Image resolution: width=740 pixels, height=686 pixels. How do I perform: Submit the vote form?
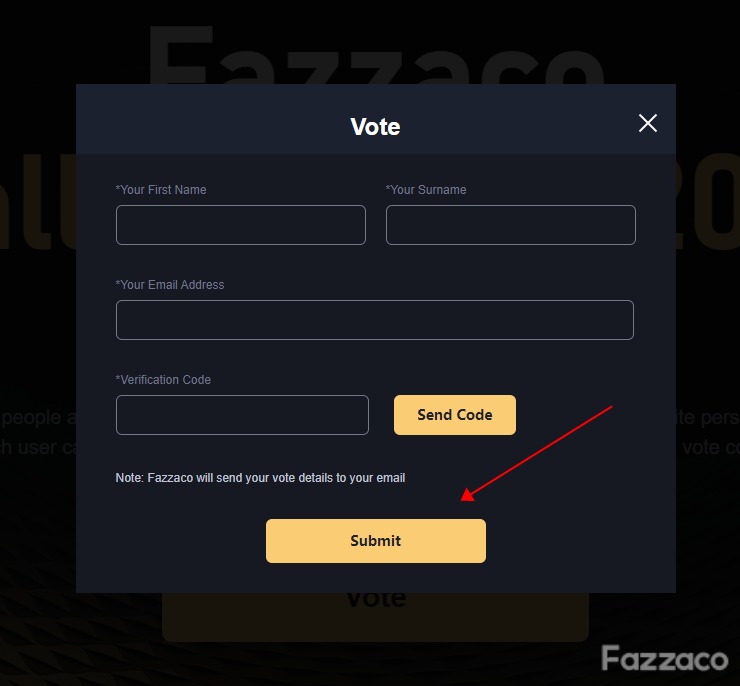(376, 541)
